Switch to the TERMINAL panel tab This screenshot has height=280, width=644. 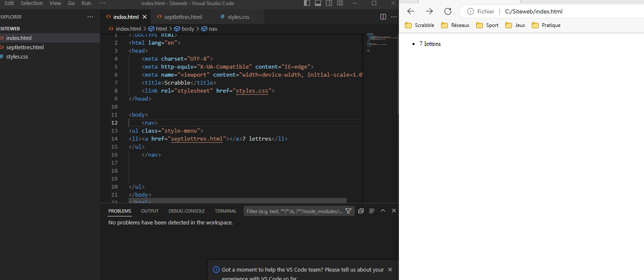pyautogui.click(x=226, y=211)
